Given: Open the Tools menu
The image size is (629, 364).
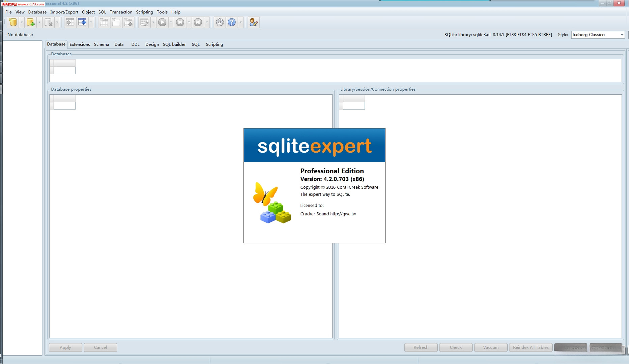Looking at the screenshot, I should click(162, 12).
